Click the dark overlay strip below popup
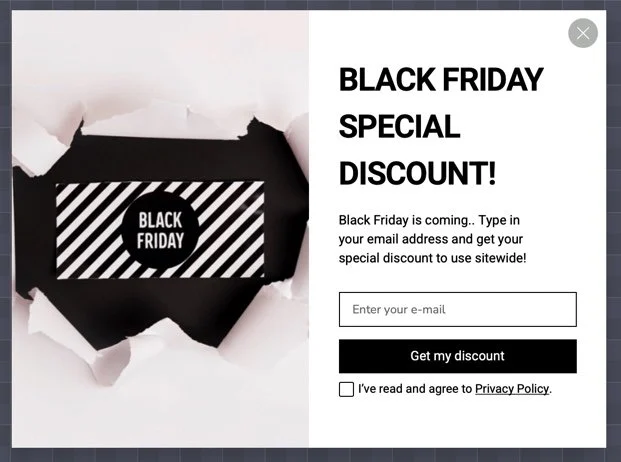The image size is (621, 462). pos(300,455)
